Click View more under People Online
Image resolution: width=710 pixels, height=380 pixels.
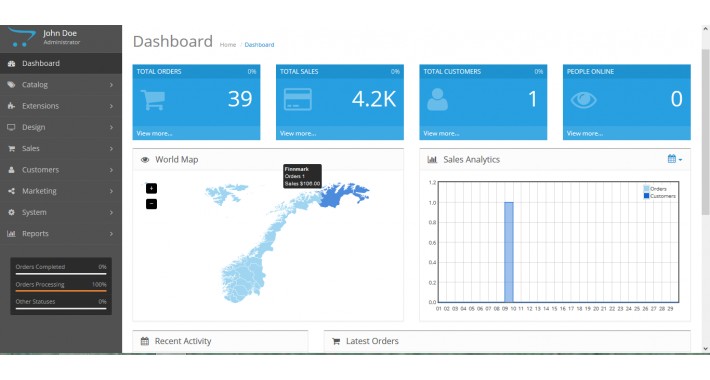coord(585,134)
